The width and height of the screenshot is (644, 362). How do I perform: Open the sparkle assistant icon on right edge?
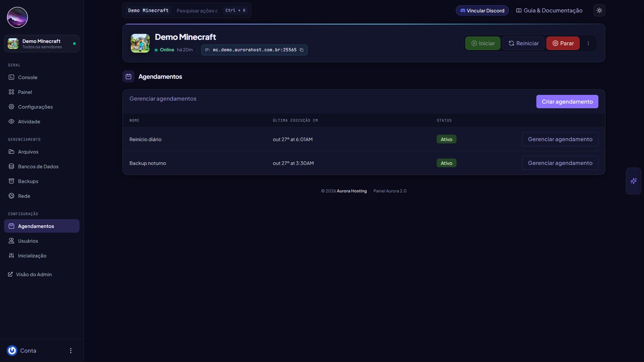click(x=633, y=181)
